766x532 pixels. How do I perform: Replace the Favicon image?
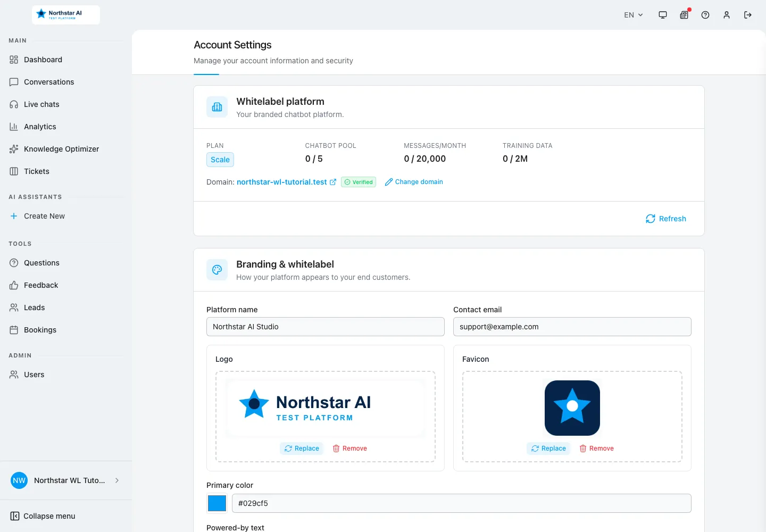pyautogui.click(x=548, y=448)
